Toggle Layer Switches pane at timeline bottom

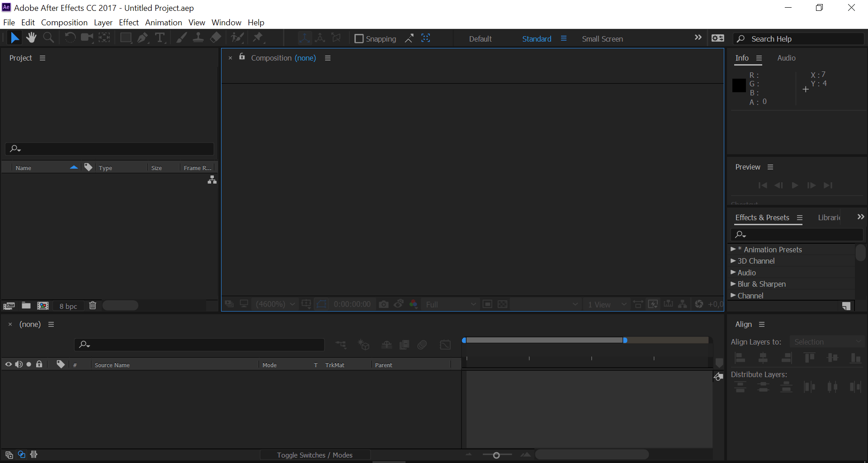tap(9, 455)
